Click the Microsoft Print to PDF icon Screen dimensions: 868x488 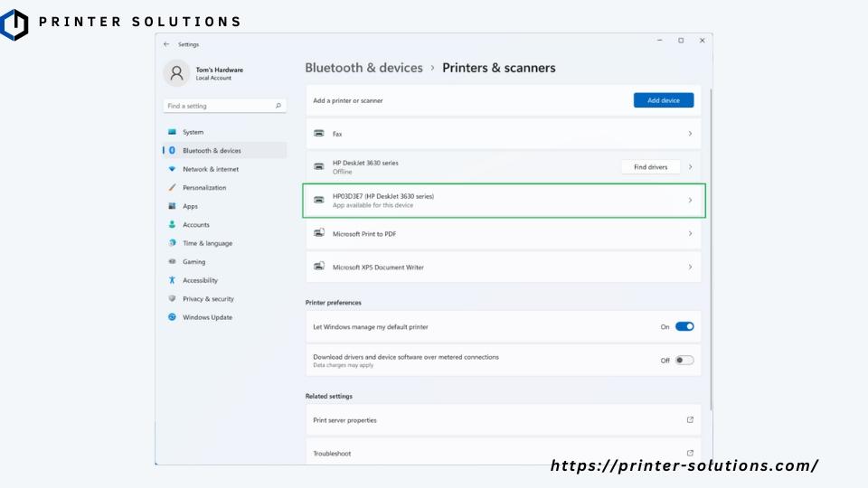(319, 233)
